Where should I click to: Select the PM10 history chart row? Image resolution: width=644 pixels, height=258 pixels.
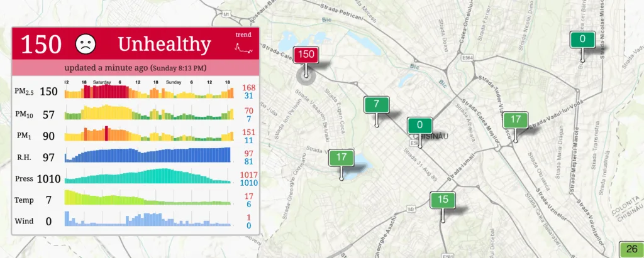(148, 114)
